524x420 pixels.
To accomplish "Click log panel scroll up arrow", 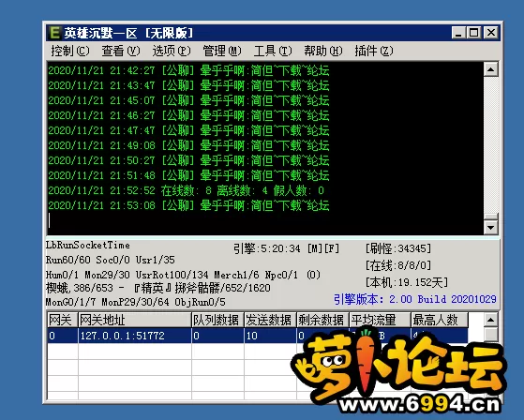I will (x=490, y=69).
